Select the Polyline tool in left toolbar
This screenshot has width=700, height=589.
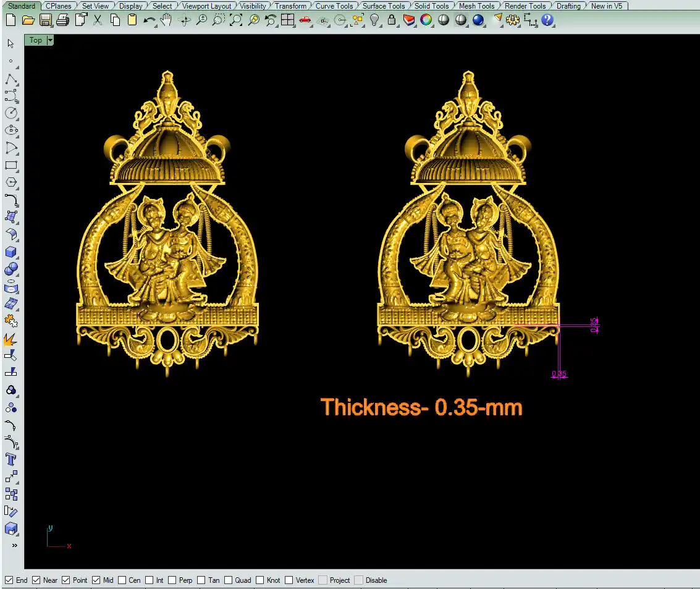coord(11,79)
